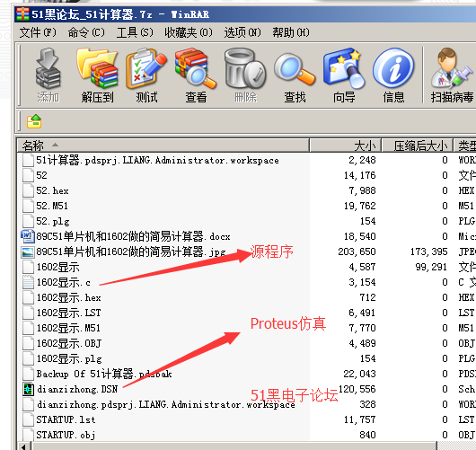The height and width of the screenshot is (450, 476).
Task: Sort by Packed Size (压缩后大小) column
Action: point(417,146)
